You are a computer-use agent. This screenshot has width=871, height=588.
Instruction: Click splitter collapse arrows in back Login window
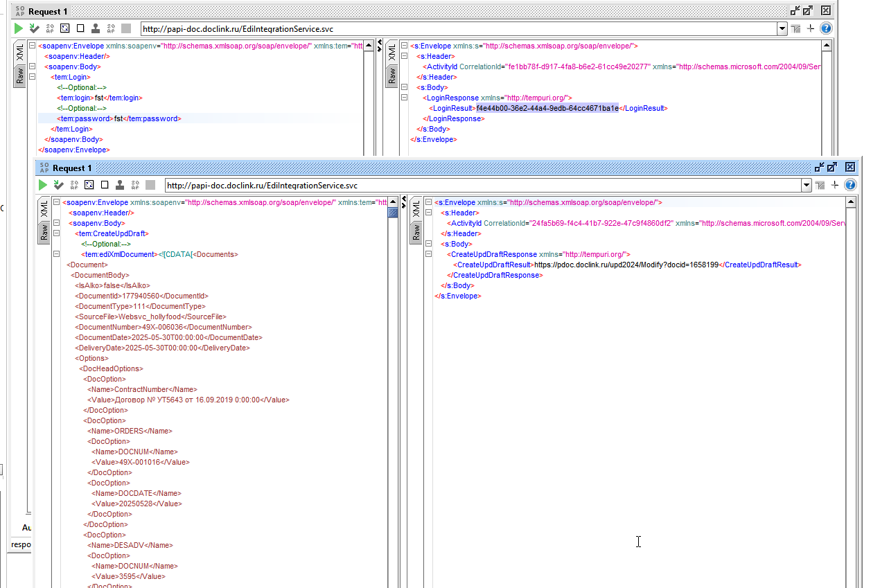[x=379, y=46]
